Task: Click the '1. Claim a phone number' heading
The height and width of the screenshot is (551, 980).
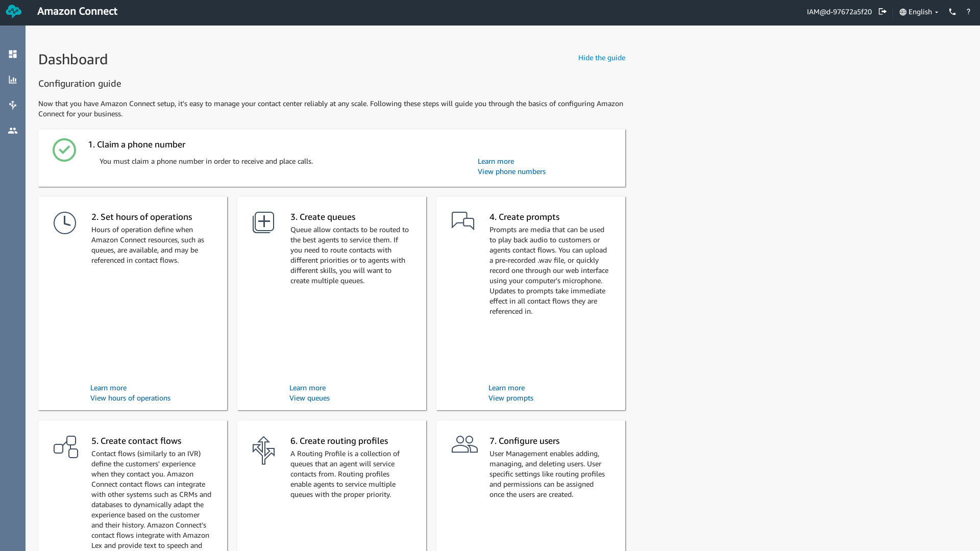Action: (137, 144)
